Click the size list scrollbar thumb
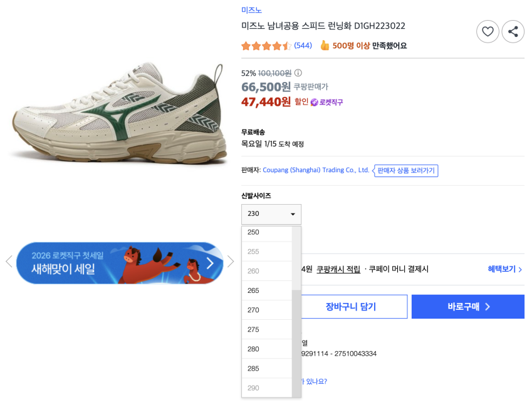The height and width of the screenshot is (415, 532). coord(296,343)
